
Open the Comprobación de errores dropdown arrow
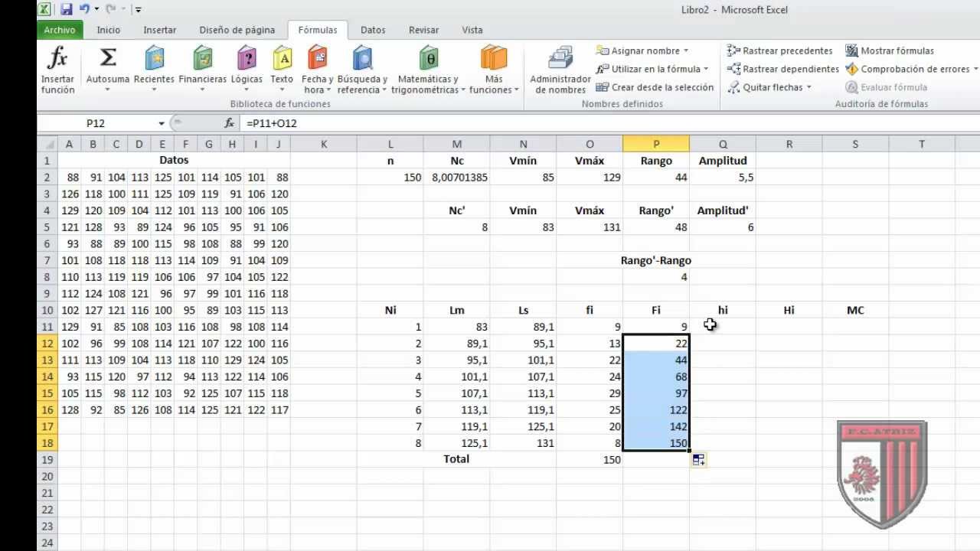(975, 69)
